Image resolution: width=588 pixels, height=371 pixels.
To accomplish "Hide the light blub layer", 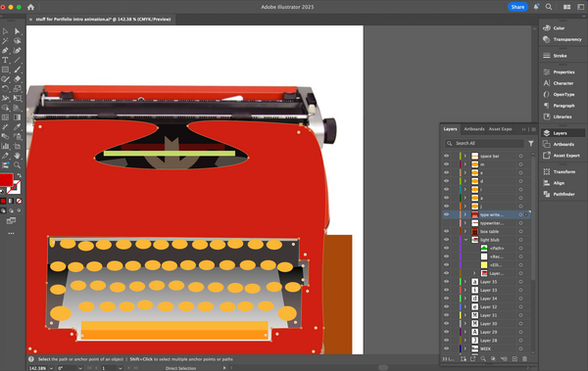I will pos(446,240).
